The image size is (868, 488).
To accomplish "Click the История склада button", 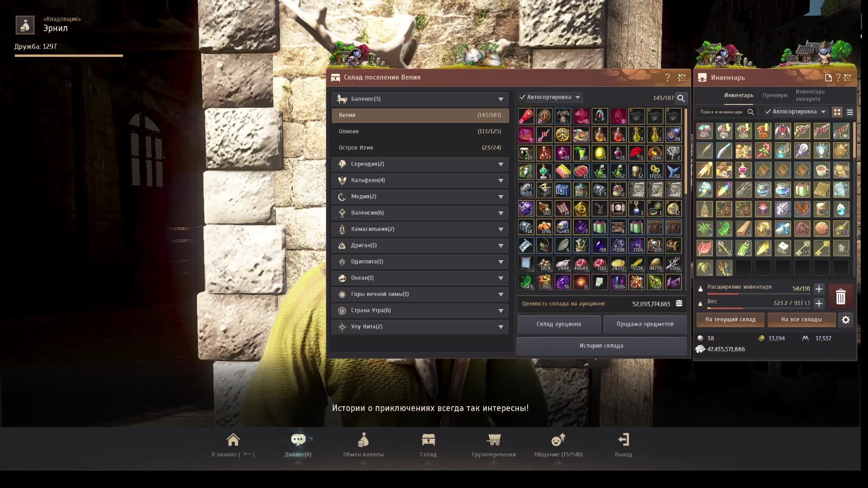I will (601, 346).
